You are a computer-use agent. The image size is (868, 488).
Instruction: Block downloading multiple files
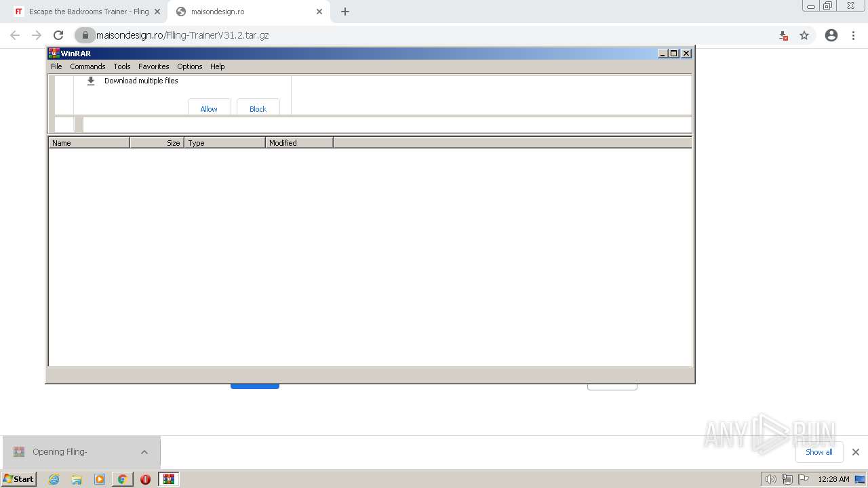(x=258, y=108)
